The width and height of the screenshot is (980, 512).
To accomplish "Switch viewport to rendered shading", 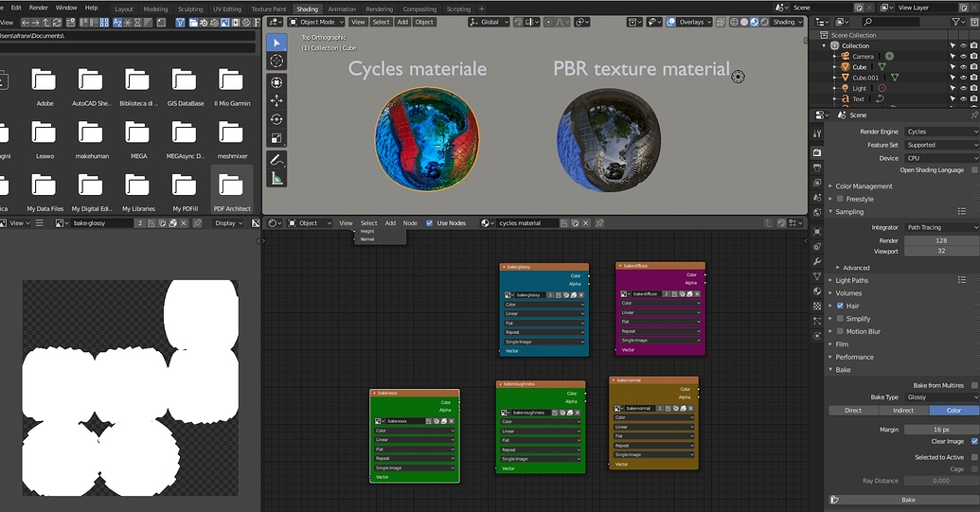I will (764, 22).
